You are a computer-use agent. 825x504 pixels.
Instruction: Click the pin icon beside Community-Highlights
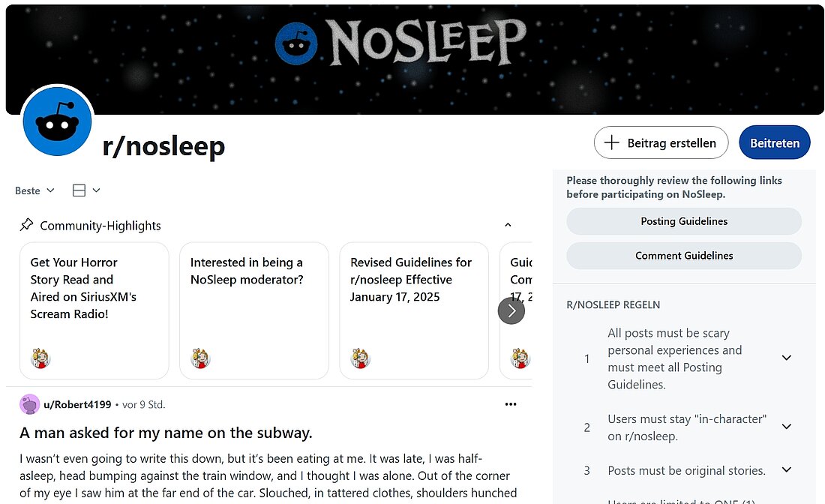pyautogui.click(x=27, y=225)
